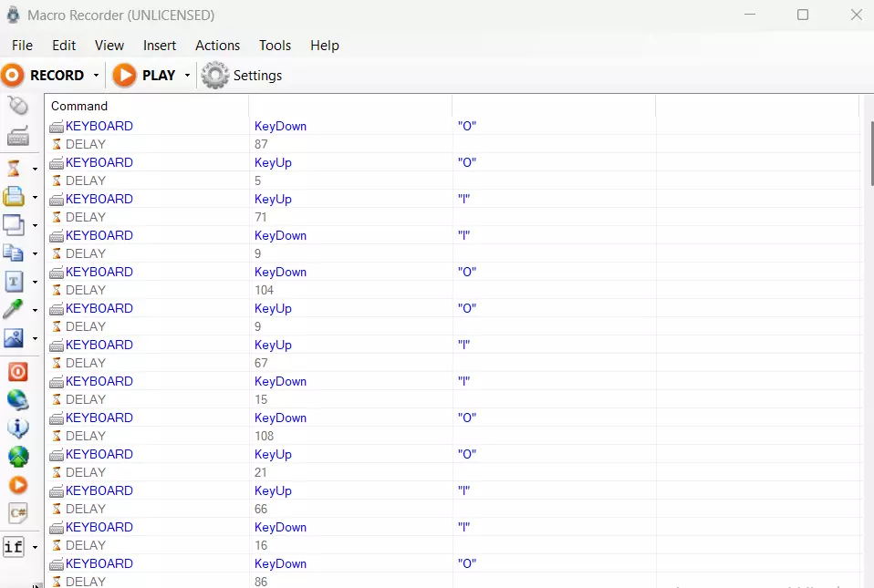Select the first KEYBOARD KeyDown "O" row

[x=274, y=126]
